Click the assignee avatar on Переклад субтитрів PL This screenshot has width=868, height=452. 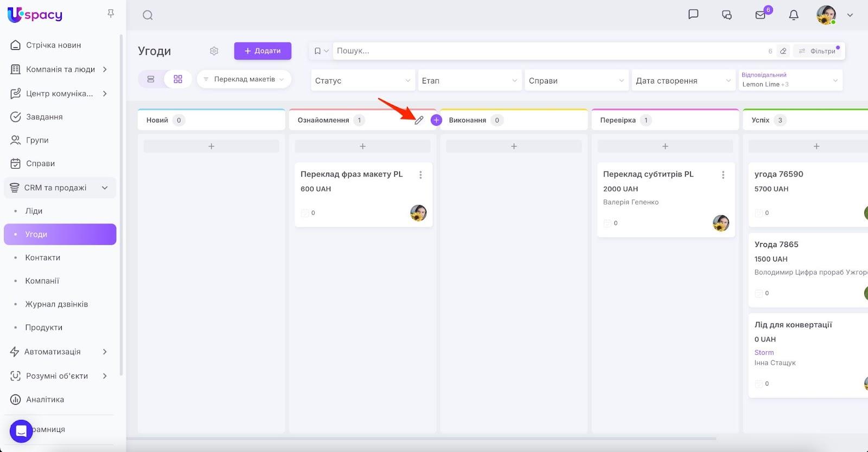721,223
